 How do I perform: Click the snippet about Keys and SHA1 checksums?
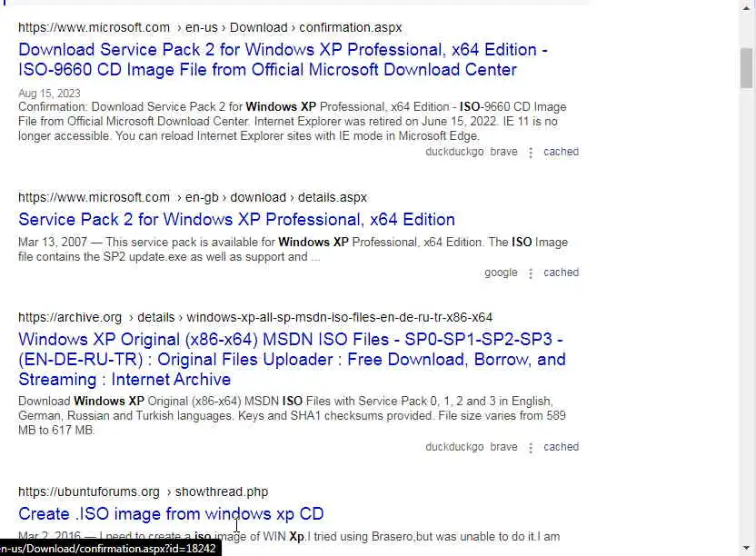(293, 416)
